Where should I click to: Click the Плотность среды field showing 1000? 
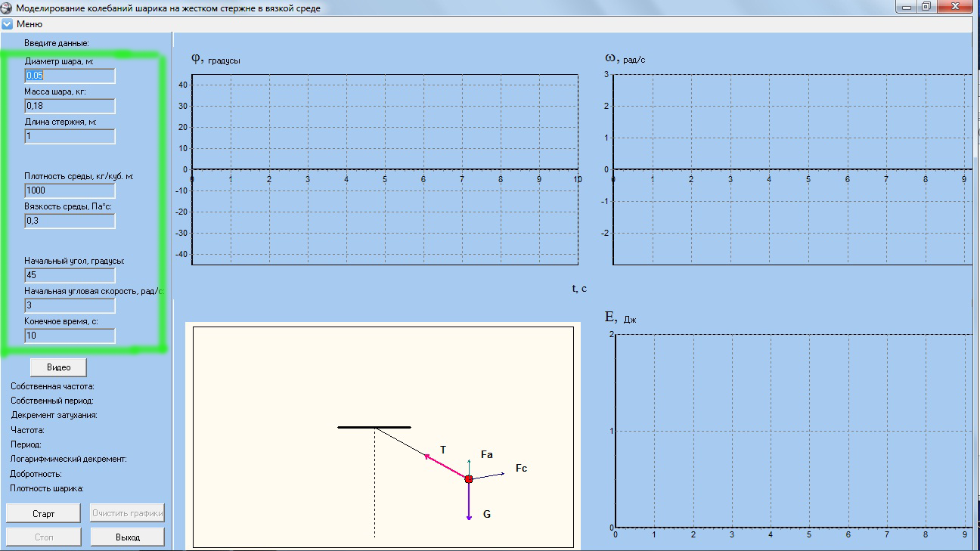click(x=70, y=190)
